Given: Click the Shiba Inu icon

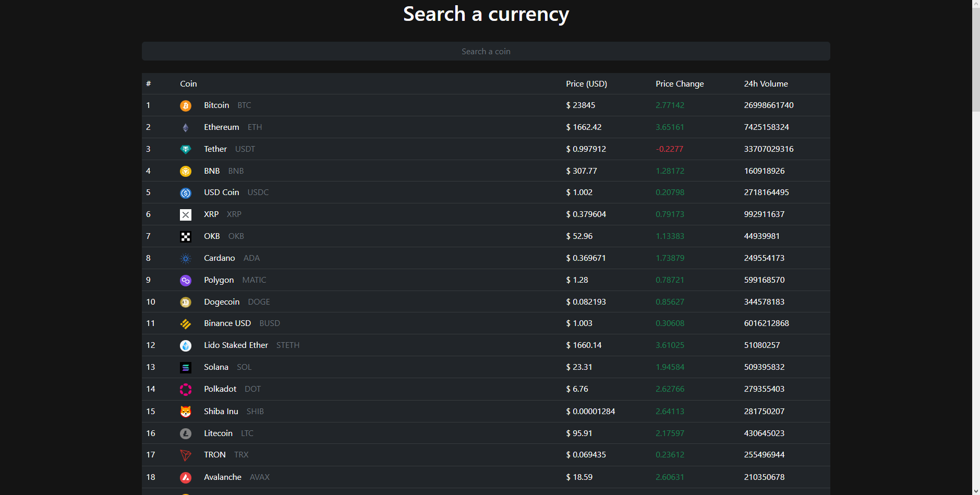Looking at the screenshot, I should coord(186,412).
